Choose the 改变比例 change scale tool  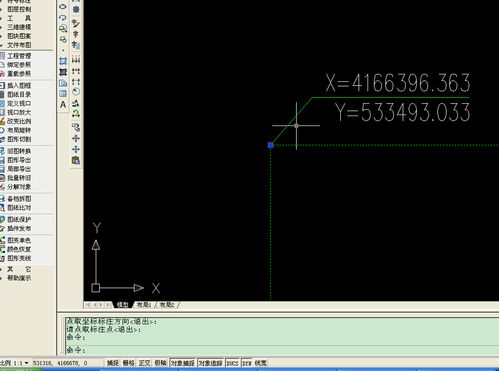(16, 121)
